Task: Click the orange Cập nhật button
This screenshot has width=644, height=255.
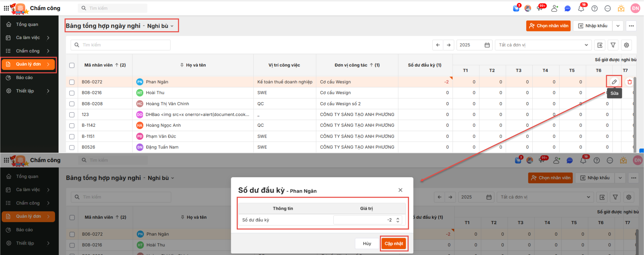Action: tap(393, 244)
